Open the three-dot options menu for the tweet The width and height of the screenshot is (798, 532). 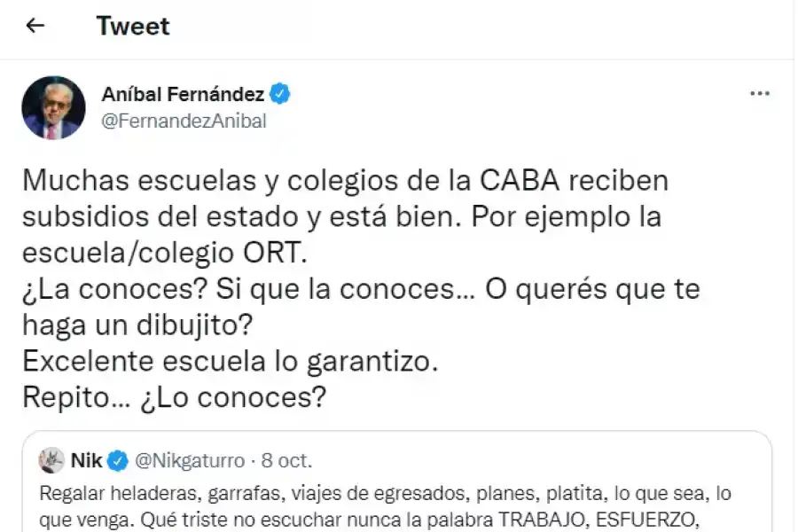click(x=758, y=91)
